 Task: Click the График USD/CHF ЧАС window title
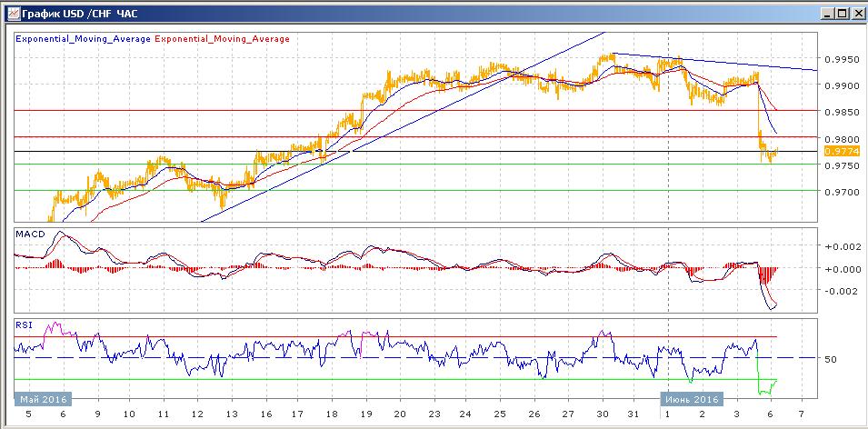[80, 14]
